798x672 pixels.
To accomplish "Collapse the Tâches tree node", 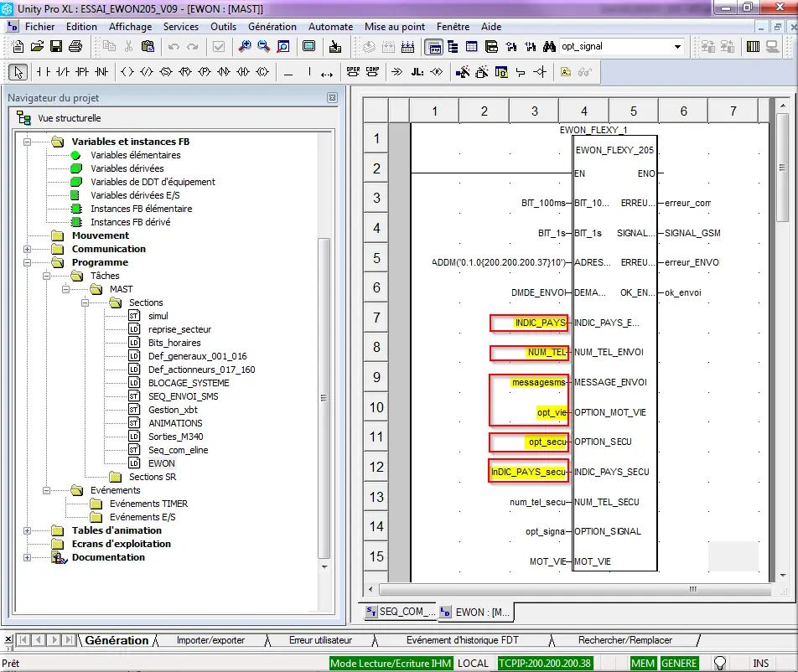I will 47,277.
